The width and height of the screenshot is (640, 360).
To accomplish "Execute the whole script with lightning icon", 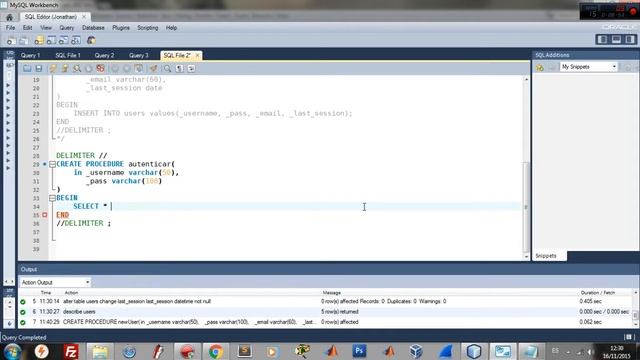I will [53, 69].
